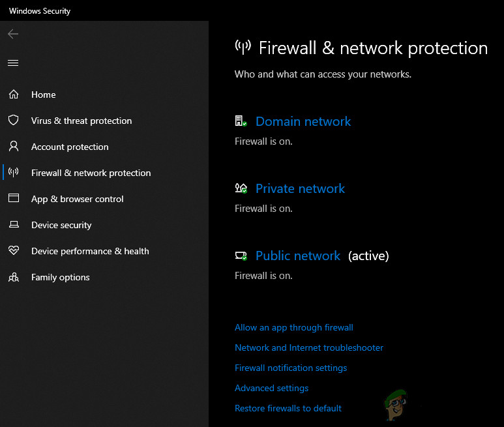The image size is (504, 427).
Task: Open Advanced settings link
Action: [x=271, y=388]
